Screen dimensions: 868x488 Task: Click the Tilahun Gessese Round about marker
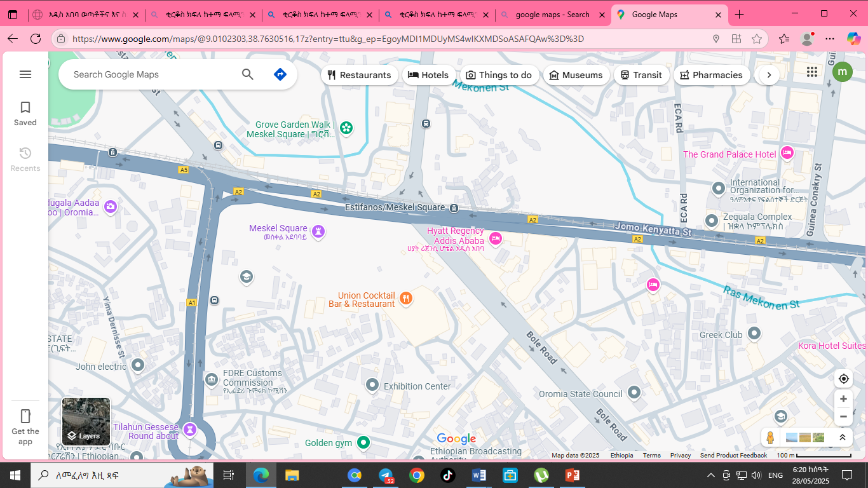(189, 430)
